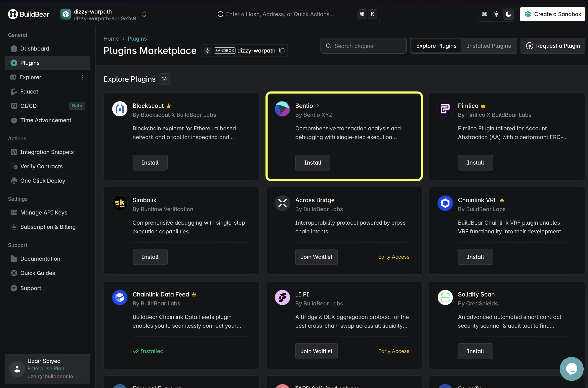Open Faucet in the sidebar
This screenshot has width=588, height=388.
47,92
